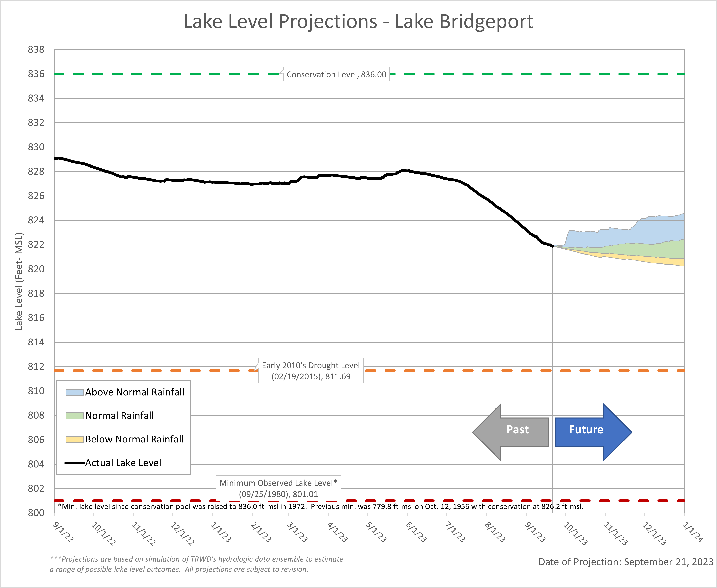
Task: Select the Normal Rainfall green legend swatch
Action: (x=75, y=416)
